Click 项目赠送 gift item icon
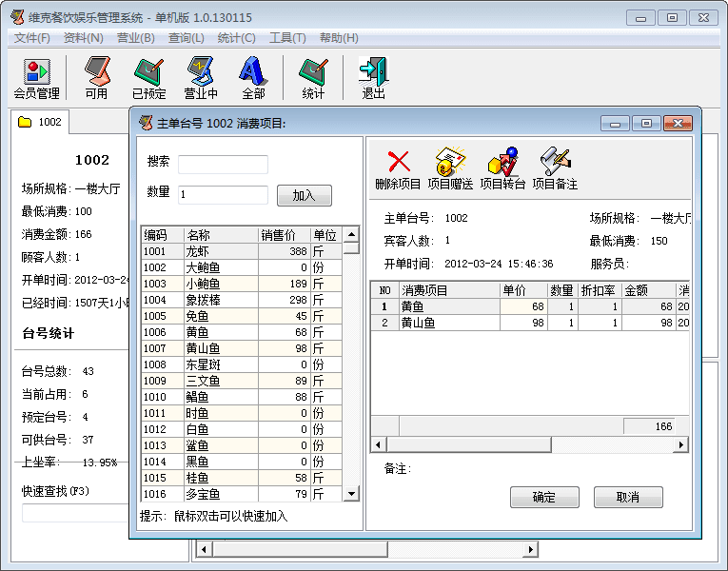Screen dimensions: 728x571 [450, 168]
